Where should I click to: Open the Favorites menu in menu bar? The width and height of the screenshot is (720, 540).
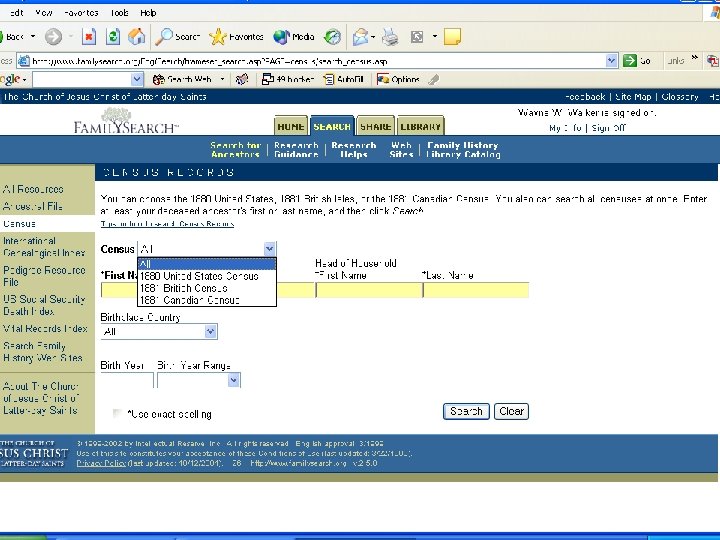[81, 13]
